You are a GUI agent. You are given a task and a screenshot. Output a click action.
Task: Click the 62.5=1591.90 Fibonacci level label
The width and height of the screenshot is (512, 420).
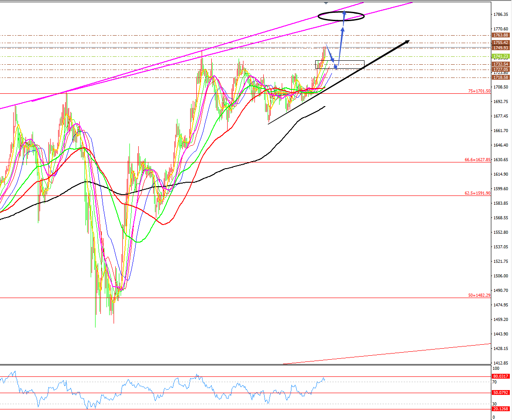click(x=477, y=193)
